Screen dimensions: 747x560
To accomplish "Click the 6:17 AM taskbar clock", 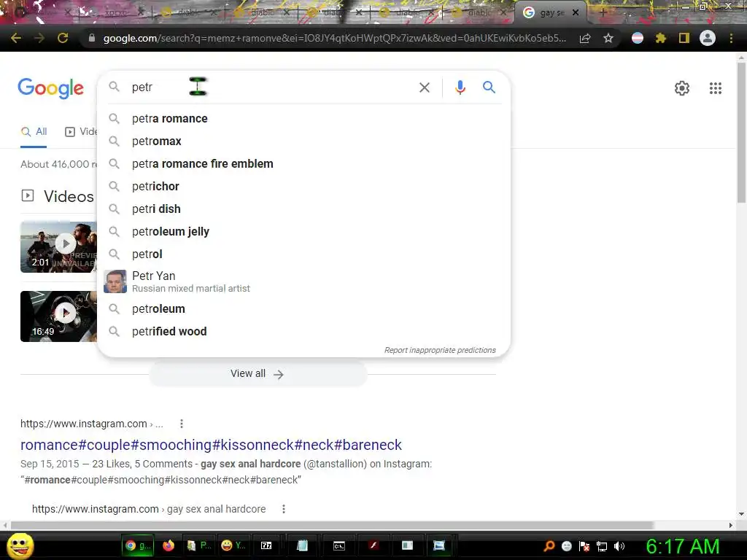I will (682, 546).
